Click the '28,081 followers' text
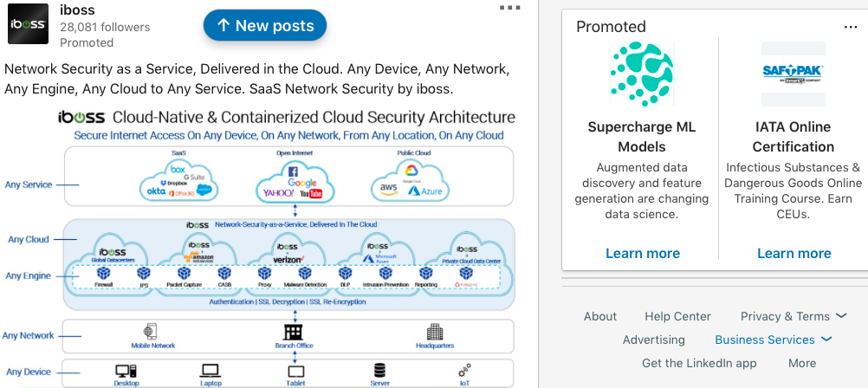 (x=105, y=27)
